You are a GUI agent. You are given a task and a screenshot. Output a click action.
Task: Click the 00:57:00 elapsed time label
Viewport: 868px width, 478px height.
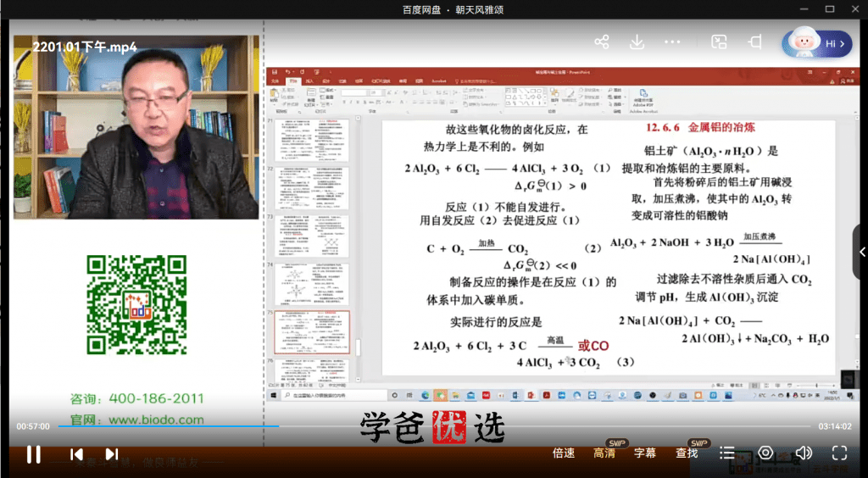[x=33, y=426]
